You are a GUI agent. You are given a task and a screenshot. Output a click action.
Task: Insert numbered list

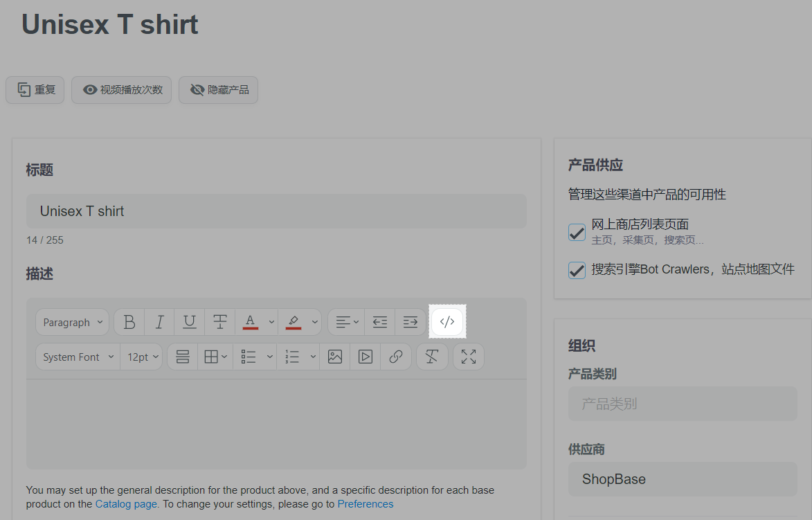click(292, 357)
